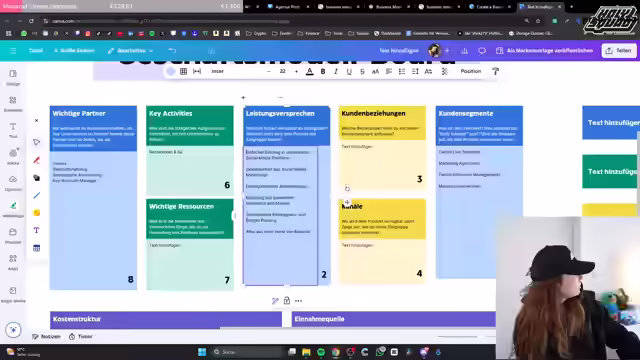The width and height of the screenshot is (640, 360).
Task: Click the lock icon below selection
Action: coord(287,301)
